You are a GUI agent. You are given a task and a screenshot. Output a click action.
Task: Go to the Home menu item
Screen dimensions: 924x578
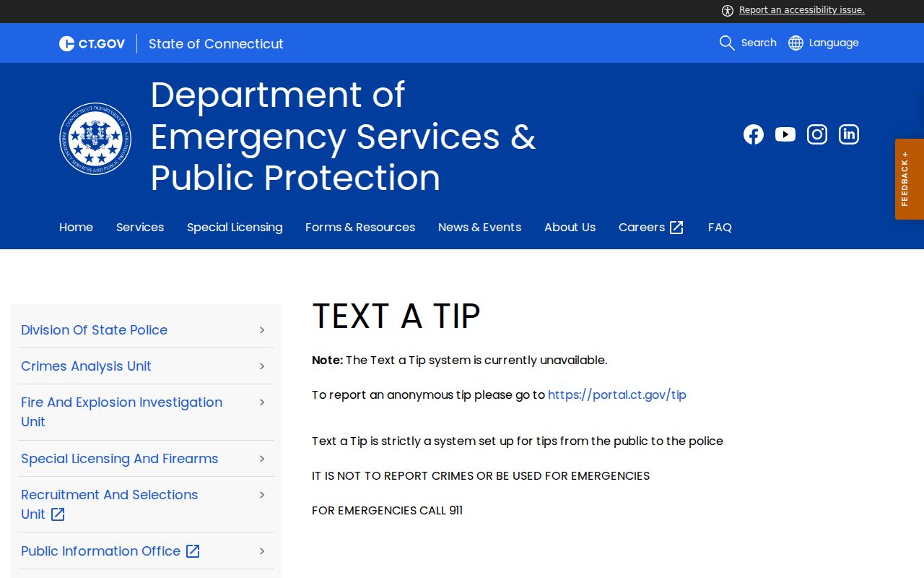pyautogui.click(x=76, y=227)
